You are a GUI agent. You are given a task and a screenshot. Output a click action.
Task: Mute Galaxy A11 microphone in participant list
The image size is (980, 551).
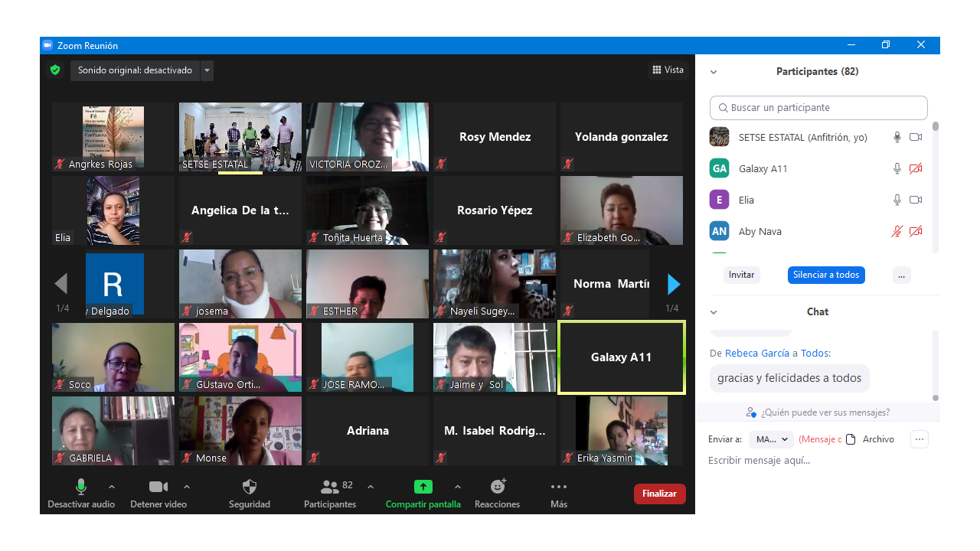(897, 168)
